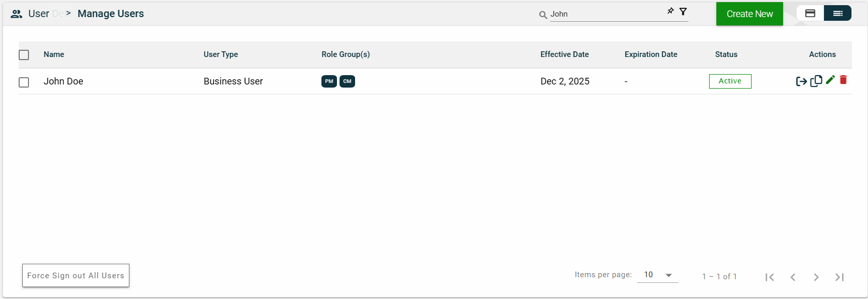Jump to the last page

click(x=840, y=277)
